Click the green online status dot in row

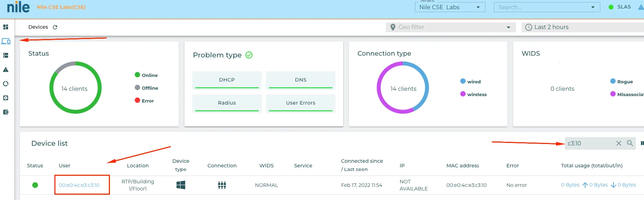point(35,185)
